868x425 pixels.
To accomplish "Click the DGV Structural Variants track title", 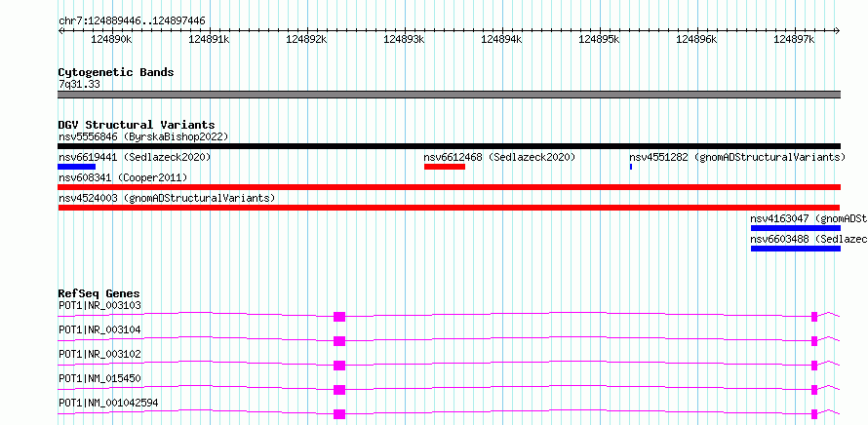I will (x=137, y=125).
